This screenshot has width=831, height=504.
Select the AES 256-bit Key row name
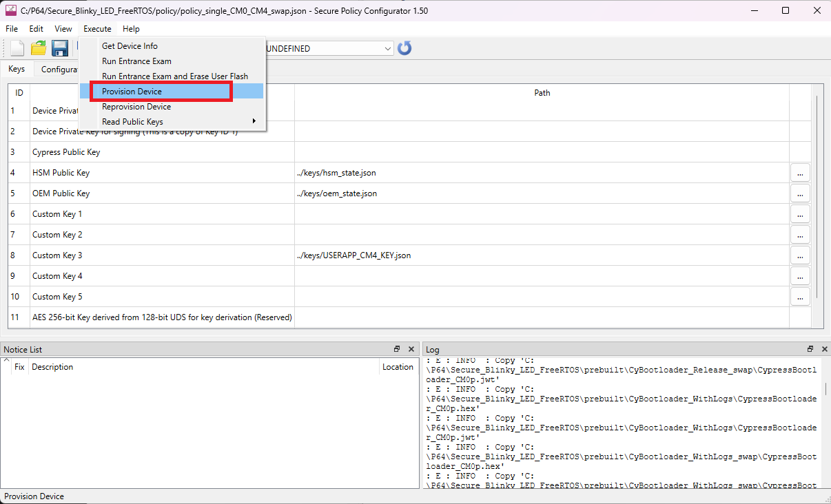[x=162, y=317]
